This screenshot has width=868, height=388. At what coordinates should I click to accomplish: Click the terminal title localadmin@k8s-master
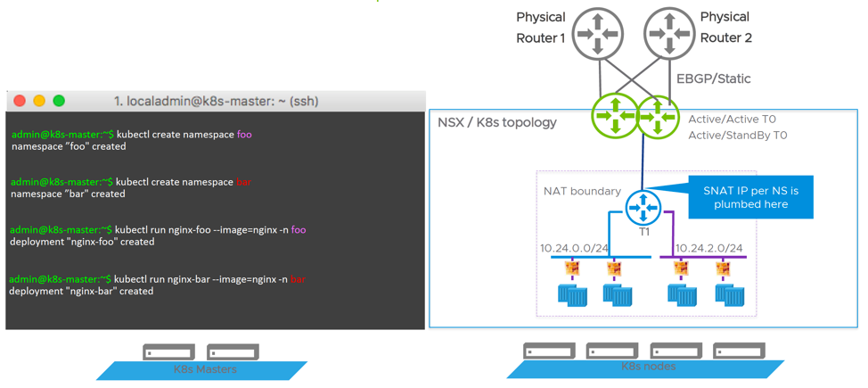pyautogui.click(x=216, y=101)
